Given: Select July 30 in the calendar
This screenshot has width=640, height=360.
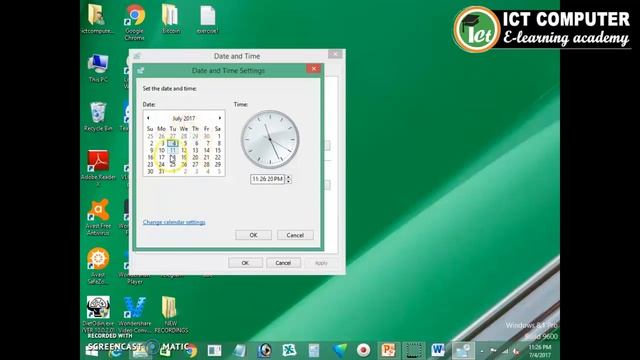Looking at the screenshot, I should [150, 171].
